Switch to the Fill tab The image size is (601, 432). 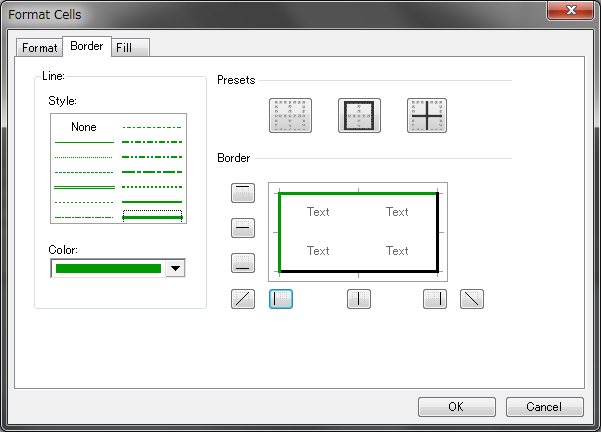tap(130, 48)
